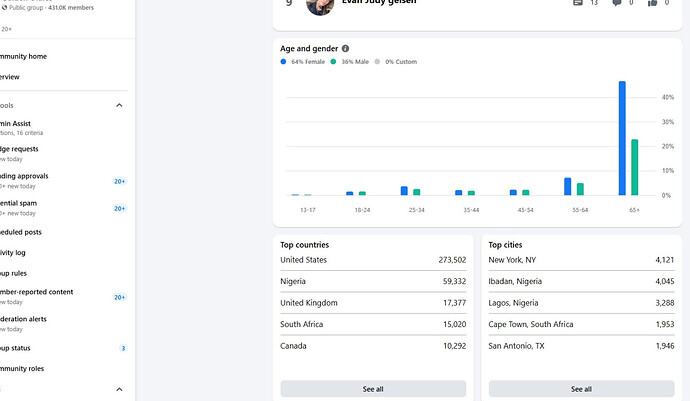This screenshot has width=690, height=401.
Task: Click the blue Female legend dot
Action: point(284,62)
